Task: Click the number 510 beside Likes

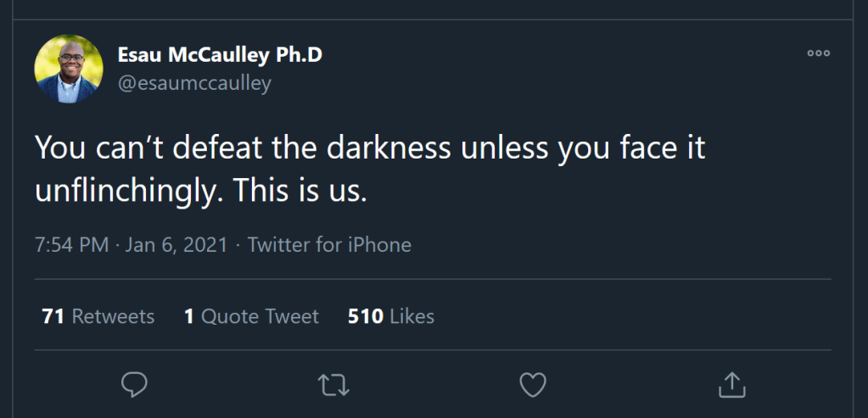Action: (x=365, y=316)
